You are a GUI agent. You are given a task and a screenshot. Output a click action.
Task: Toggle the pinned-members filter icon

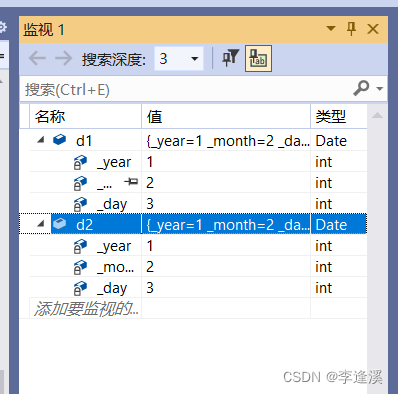tap(230, 58)
